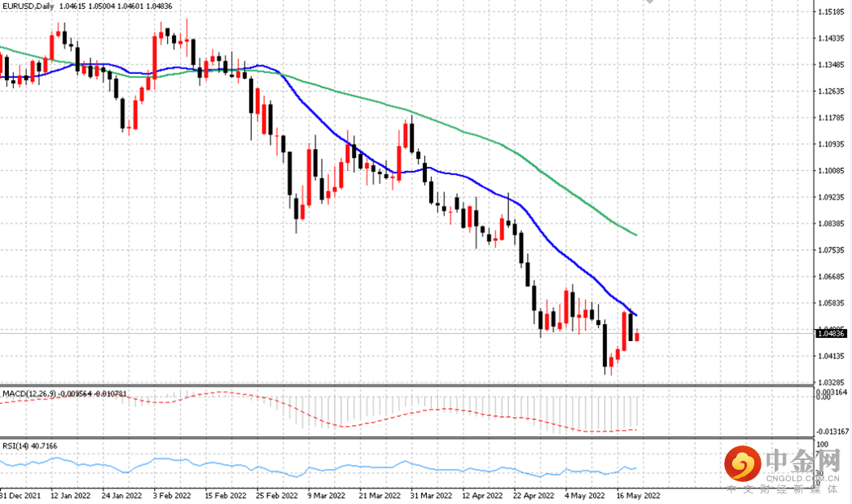The image size is (852, 504).
Task: Click the 15 Feb 2022 date label
Action: pyautogui.click(x=225, y=495)
